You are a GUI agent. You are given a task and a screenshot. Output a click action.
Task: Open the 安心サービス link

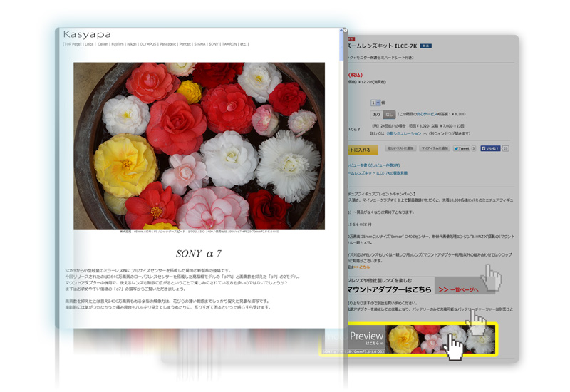427,114
